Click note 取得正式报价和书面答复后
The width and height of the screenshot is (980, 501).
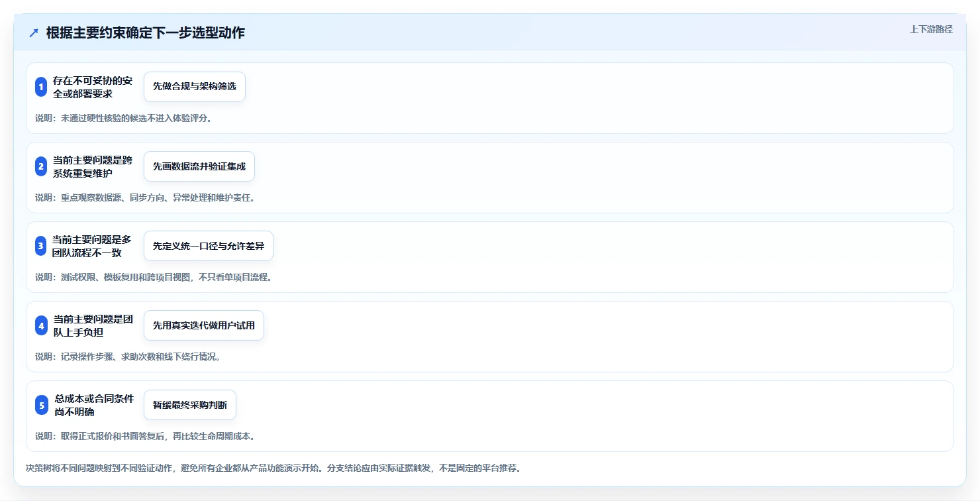(145, 436)
